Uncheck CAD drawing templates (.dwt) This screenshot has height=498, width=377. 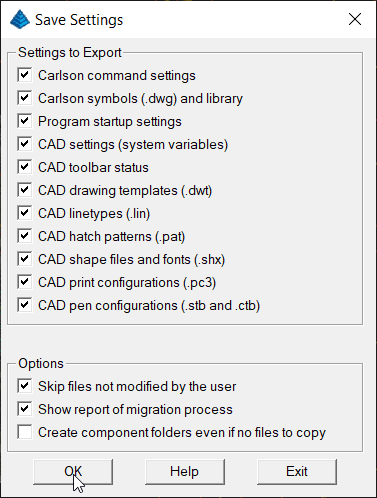tap(25, 190)
